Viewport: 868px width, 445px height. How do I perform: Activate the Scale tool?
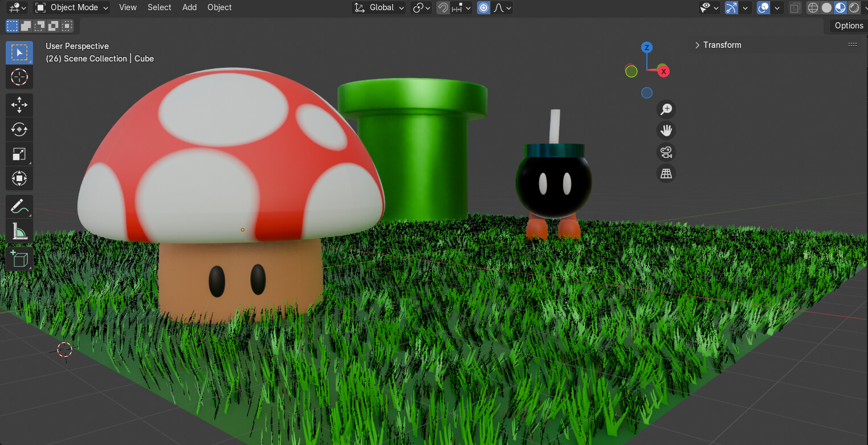pos(19,154)
